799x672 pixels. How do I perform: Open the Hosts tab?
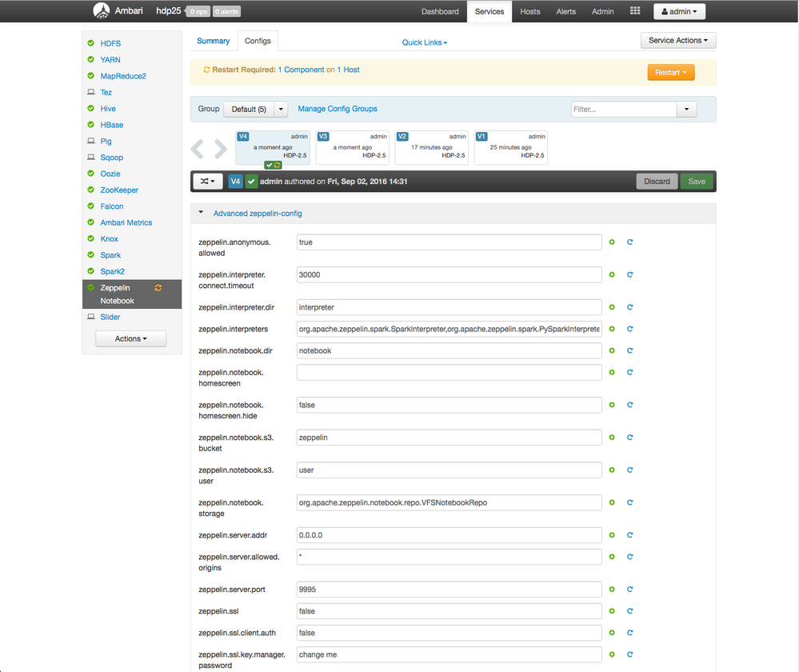(530, 11)
